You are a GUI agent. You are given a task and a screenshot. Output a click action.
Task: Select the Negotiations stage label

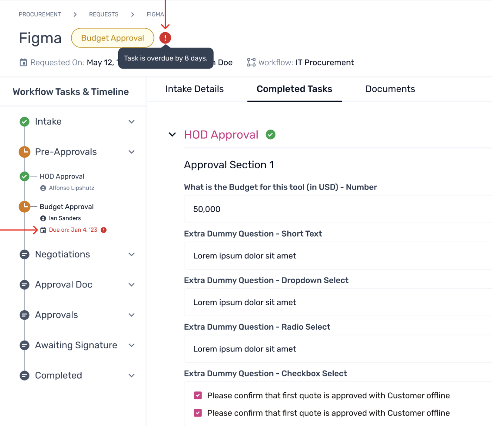[x=63, y=254]
